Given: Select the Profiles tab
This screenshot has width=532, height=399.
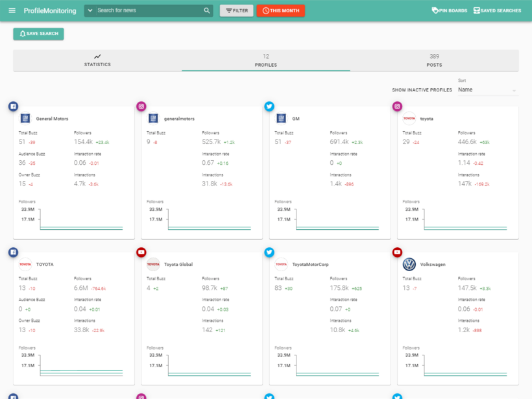Looking at the screenshot, I should tap(265, 60).
